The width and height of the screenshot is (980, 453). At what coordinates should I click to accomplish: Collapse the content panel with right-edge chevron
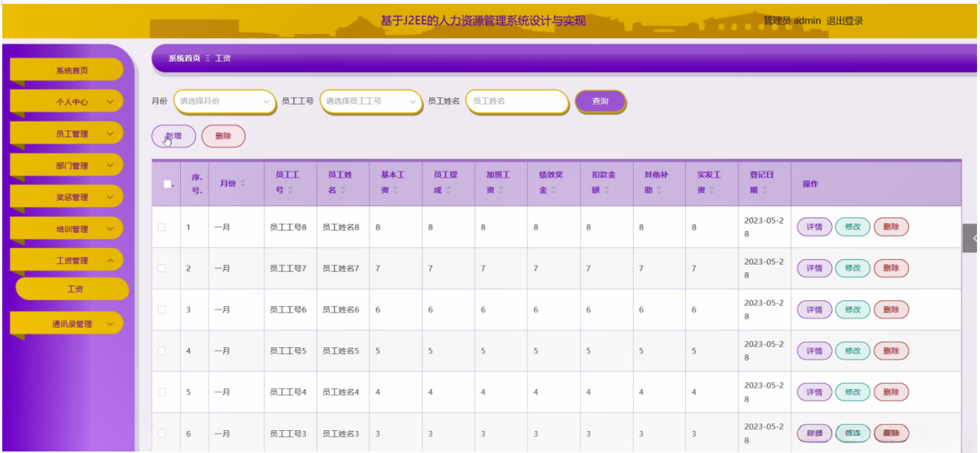click(973, 237)
